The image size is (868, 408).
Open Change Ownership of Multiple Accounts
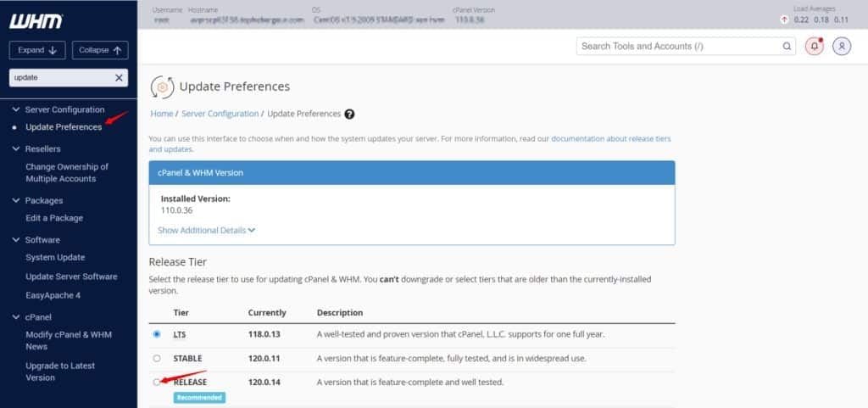point(66,173)
